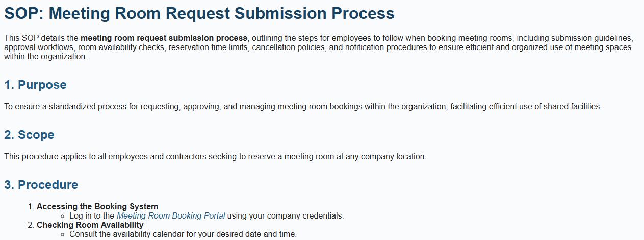Click 'This SOP details the' intro opening
The width and height of the screenshot is (644, 240).
pos(41,38)
